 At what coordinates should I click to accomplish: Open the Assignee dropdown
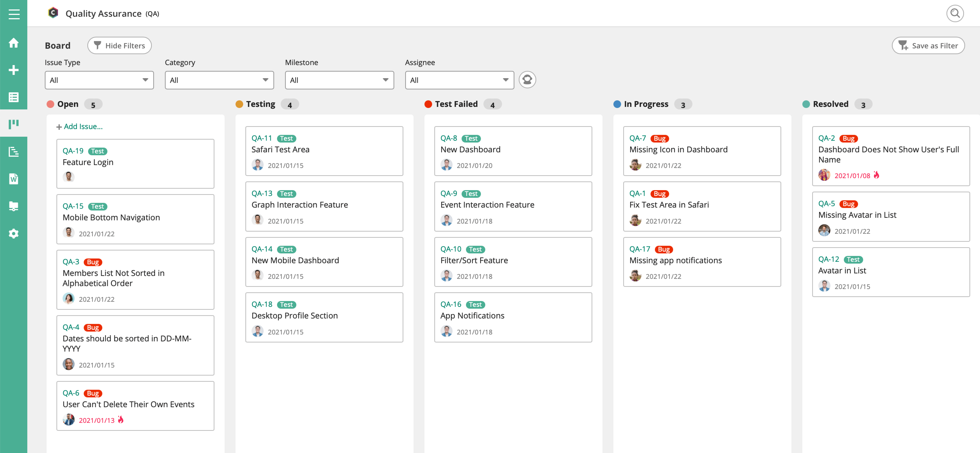point(459,80)
